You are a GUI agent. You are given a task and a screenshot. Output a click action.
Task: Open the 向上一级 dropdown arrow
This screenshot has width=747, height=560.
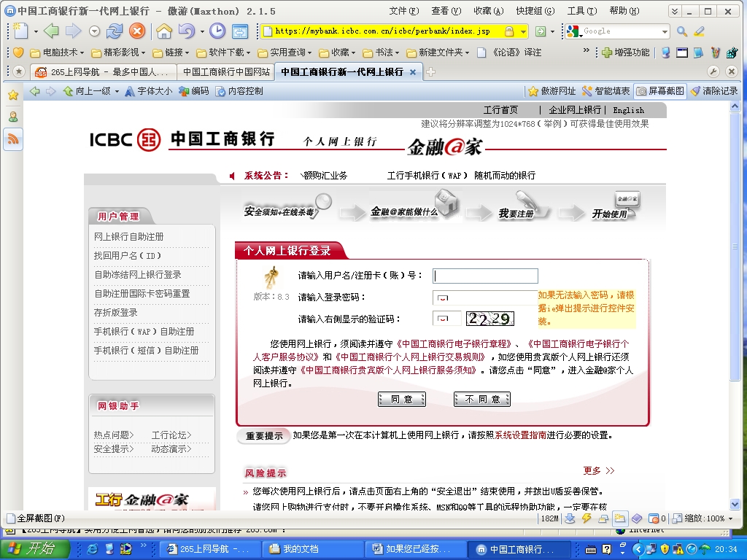click(117, 91)
